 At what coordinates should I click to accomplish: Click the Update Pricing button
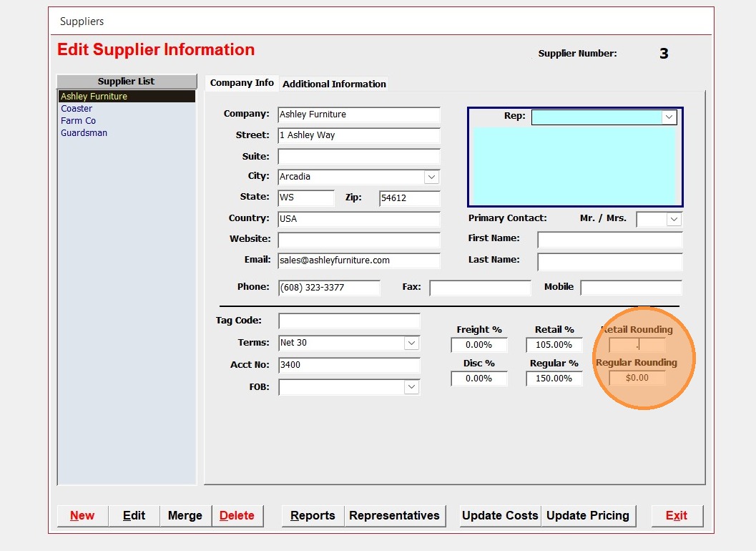pos(587,515)
